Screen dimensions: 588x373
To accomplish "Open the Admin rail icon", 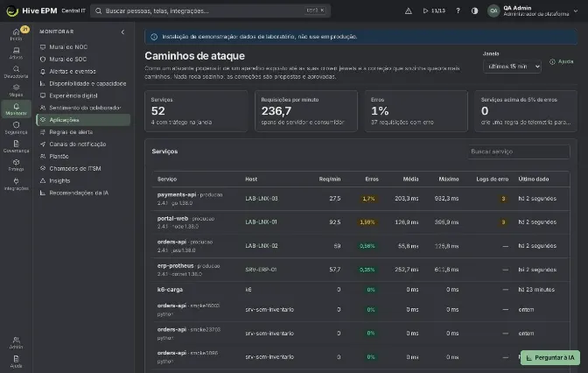I will coord(16,342).
